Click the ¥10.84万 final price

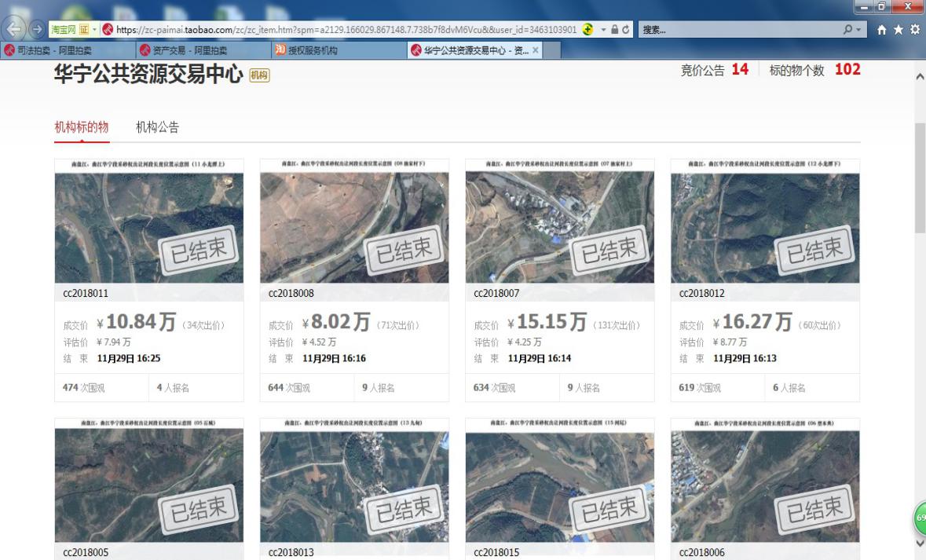pyautogui.click(x=137, y=322)
